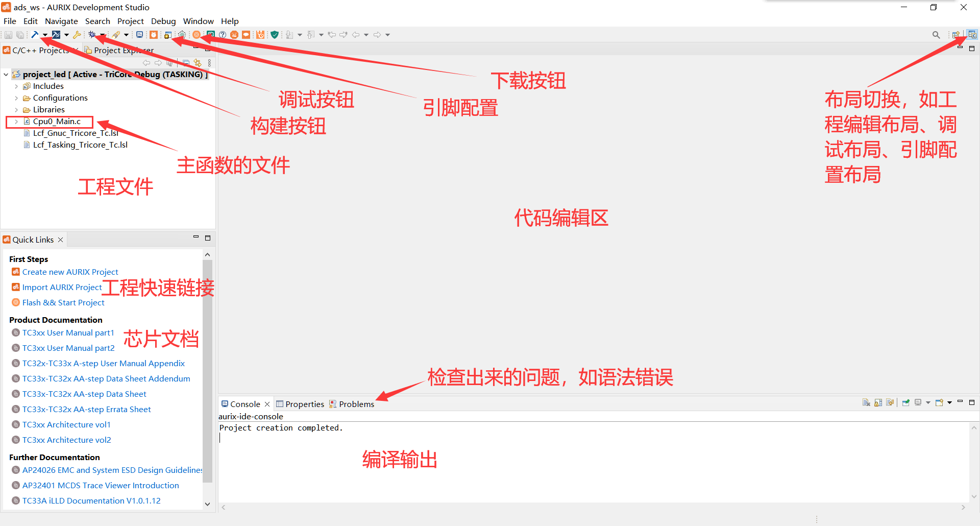Click the Build hammer icon in the toolbar
This screenshot has height=526, width=980.
pos(35,35)
